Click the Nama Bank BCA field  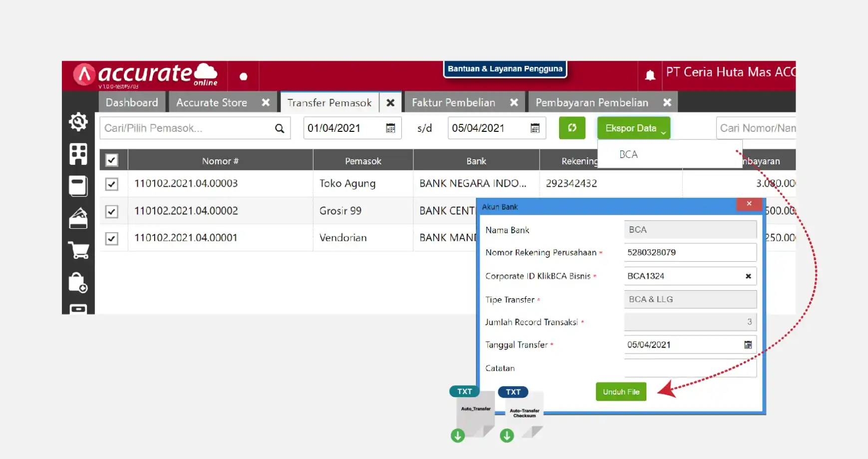coord(690,230)
